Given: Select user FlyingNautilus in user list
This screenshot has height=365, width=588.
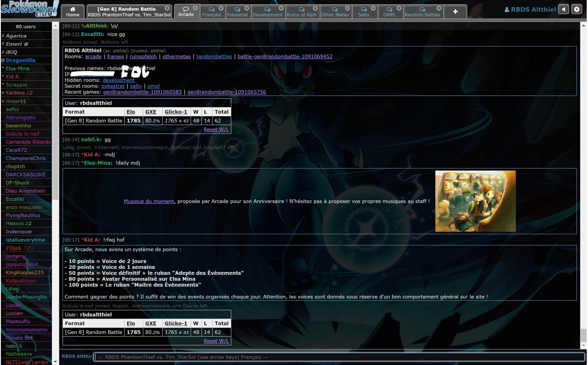Looking at the screenshot, I should click(26, 215).
